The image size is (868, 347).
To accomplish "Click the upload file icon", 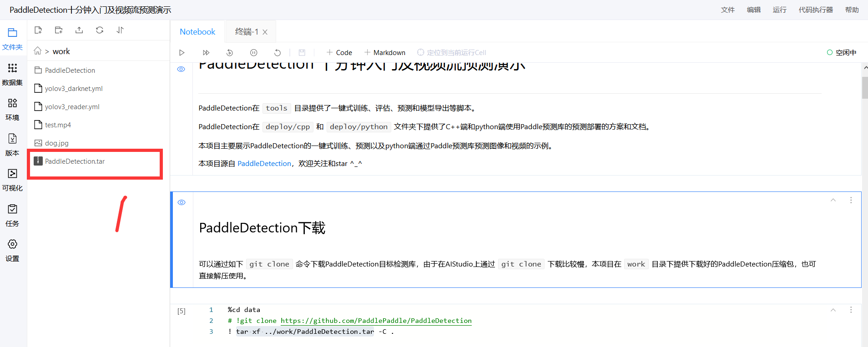I will (79, 30).
